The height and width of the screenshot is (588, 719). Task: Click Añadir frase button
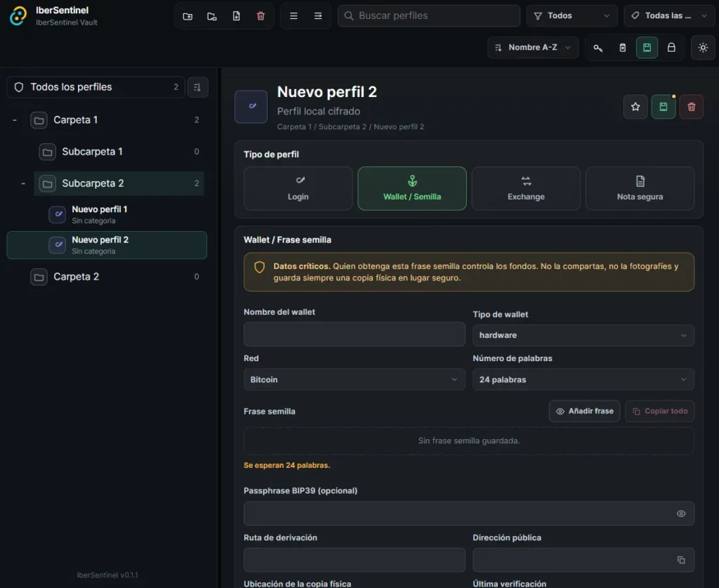(x=585, y=412)
